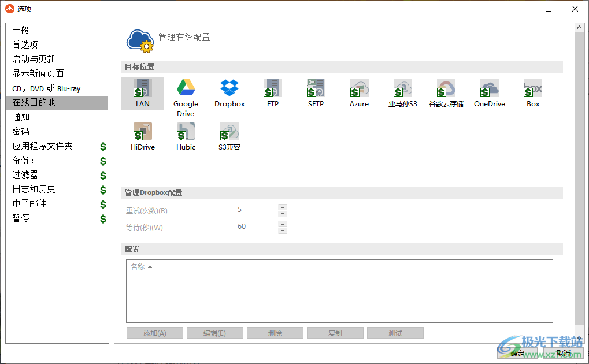Decrease the 重试(次数) value

coord(283,214)
